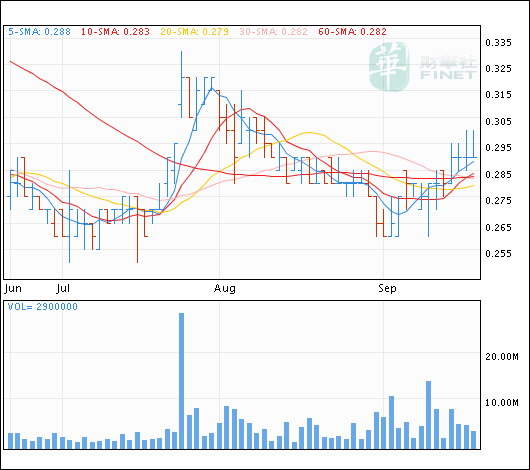
Task: Click the 0.285 price axis label
Action: [x=499, y=174]
